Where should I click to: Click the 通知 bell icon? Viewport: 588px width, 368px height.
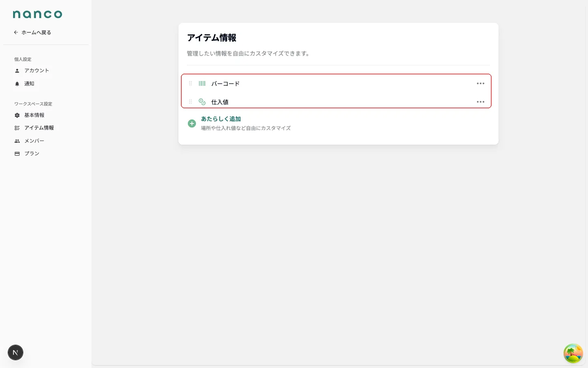17,84
